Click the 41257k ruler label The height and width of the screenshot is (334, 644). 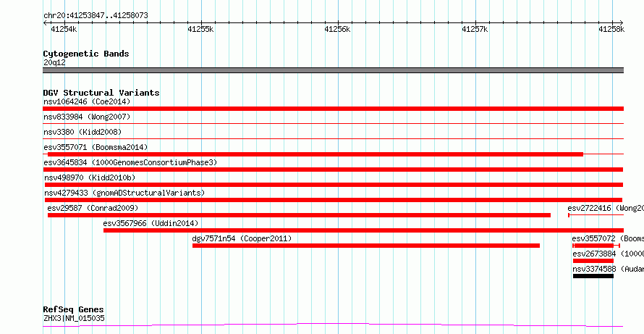[x=475, y=29]
